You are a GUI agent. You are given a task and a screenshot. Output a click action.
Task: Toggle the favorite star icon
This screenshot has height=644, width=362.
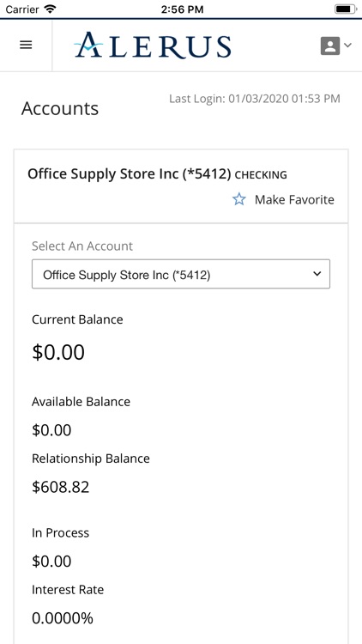pos(238,199)
